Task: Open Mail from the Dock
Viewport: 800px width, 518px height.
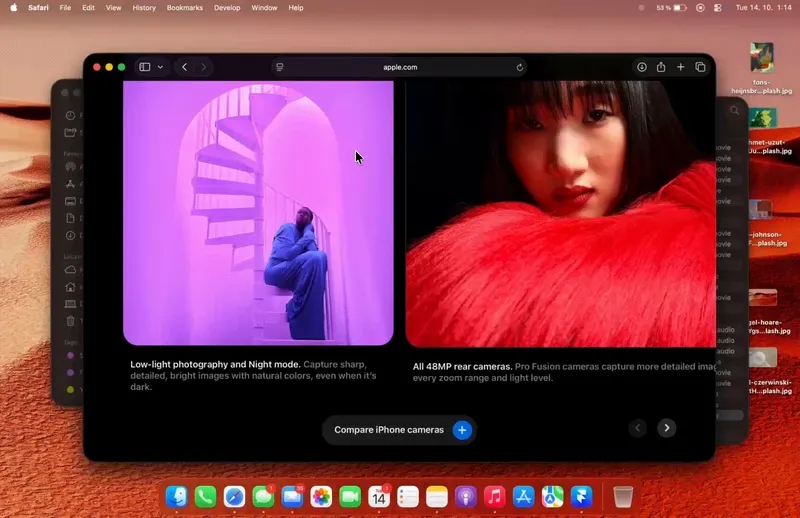Action: pos(292,497)
